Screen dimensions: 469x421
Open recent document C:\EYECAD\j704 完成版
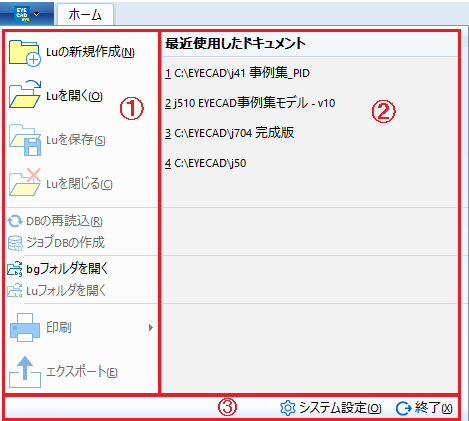229,133
